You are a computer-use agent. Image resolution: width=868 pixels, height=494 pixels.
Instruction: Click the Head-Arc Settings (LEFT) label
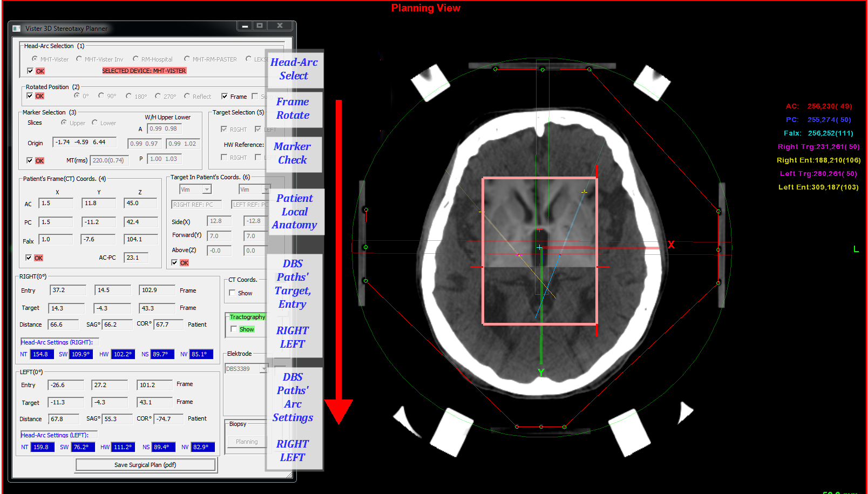55,435
